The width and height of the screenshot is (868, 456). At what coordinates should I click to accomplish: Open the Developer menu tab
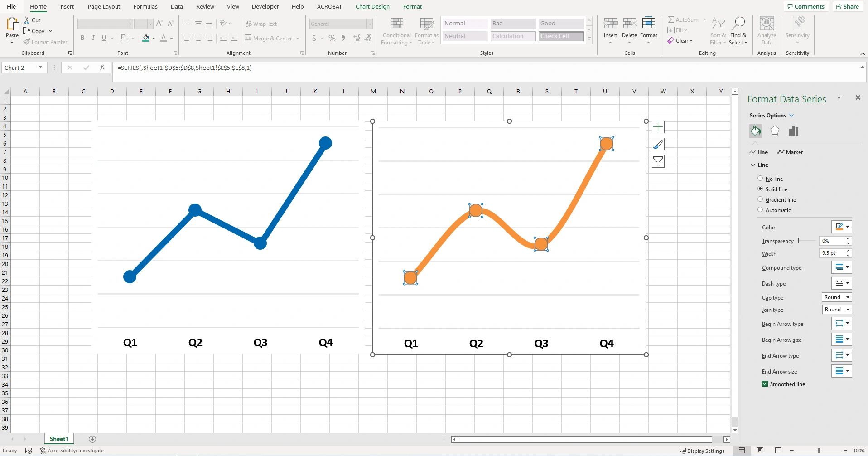point(265,6)
